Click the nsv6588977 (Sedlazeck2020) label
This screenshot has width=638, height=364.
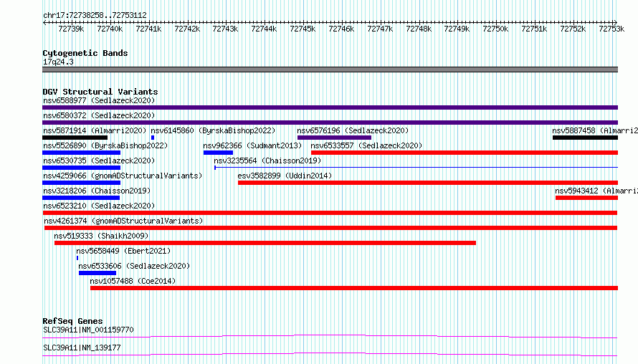(x=99, y=100)
